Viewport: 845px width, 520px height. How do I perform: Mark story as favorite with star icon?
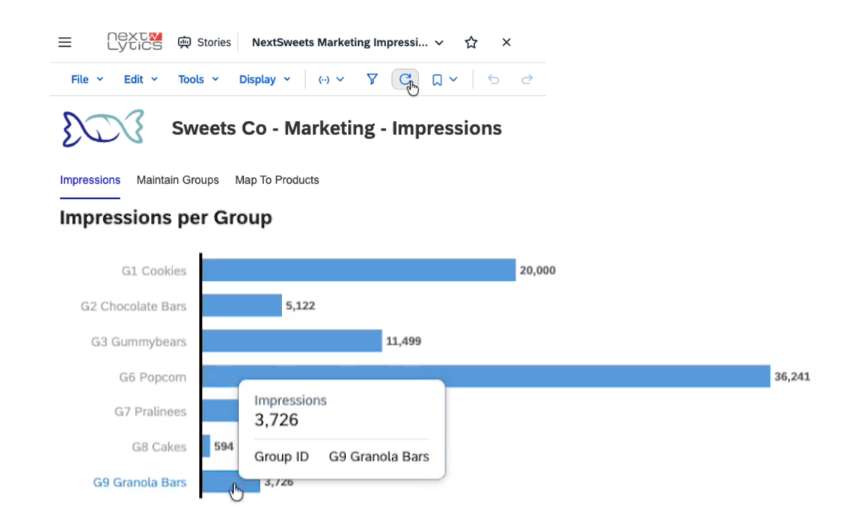click(471, 42)
